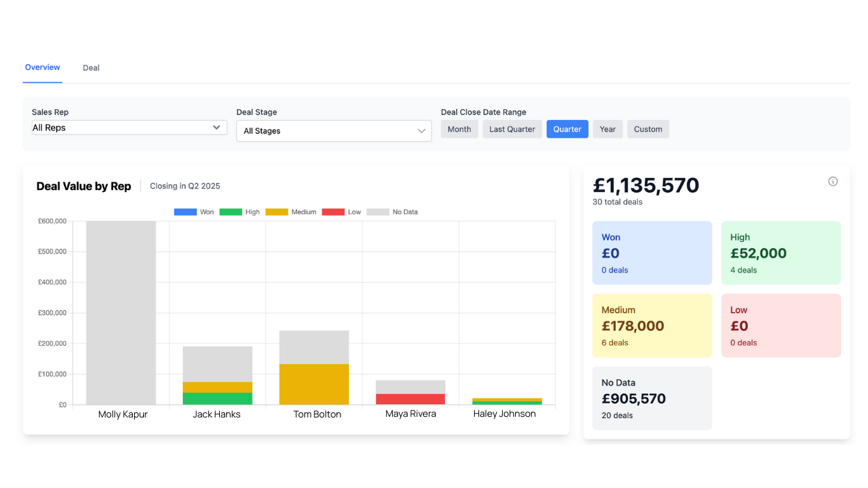Toggle the Won legend blue swatch
Image resolution: width=868 pixels, height=488 pixels.
click(x=186, y=212)
